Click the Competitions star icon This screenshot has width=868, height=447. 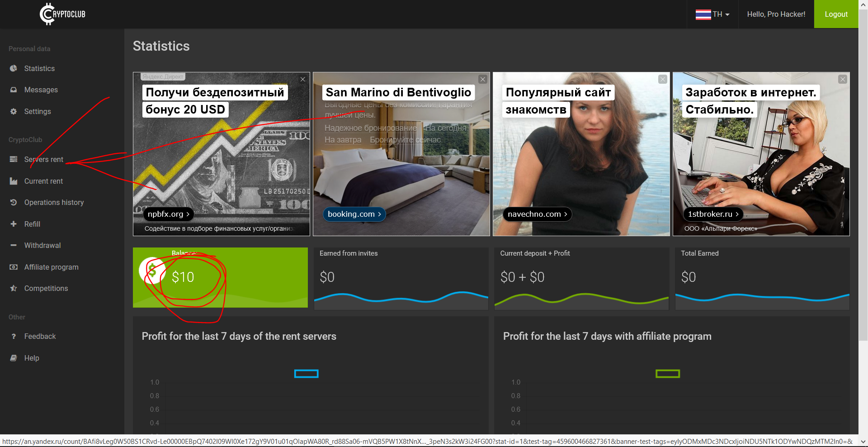(14, 289)
